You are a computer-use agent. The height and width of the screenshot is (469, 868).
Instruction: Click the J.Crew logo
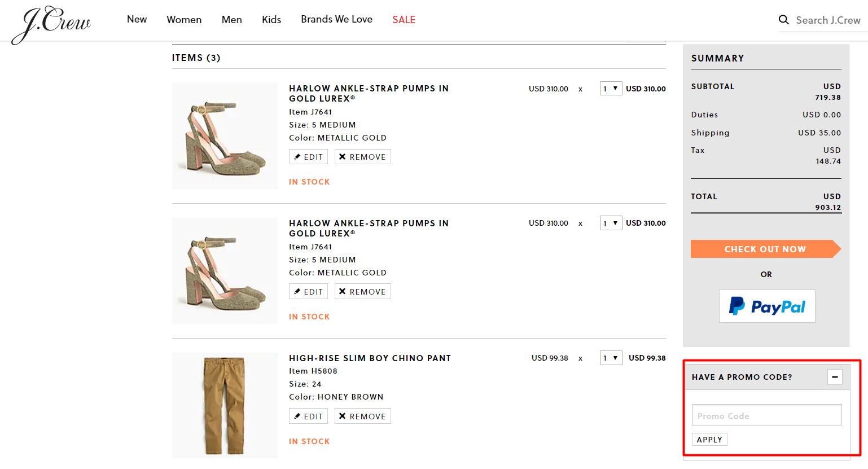(x=51, y=25)
